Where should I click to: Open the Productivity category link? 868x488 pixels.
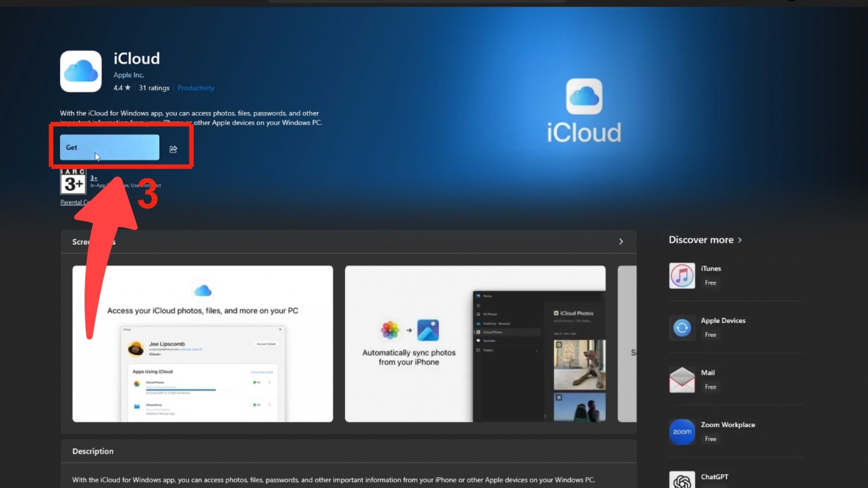coord(196,87)
